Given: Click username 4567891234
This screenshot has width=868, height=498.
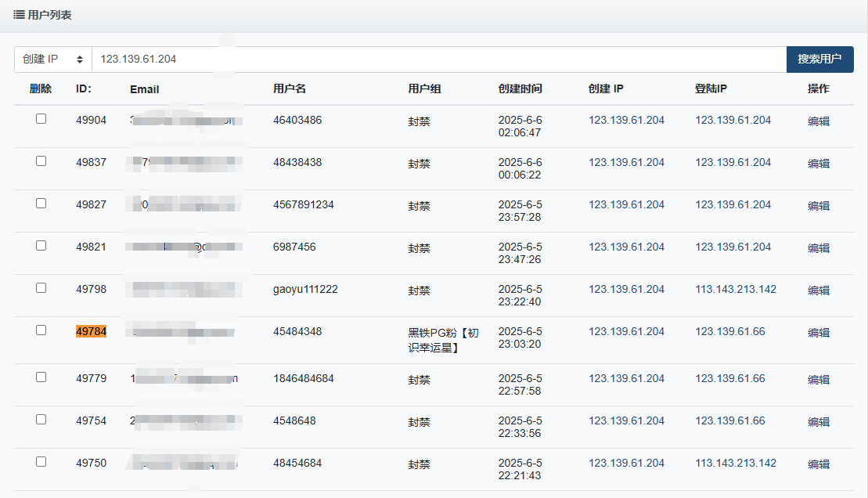Looking at the screenshot, I should point(304,204).
